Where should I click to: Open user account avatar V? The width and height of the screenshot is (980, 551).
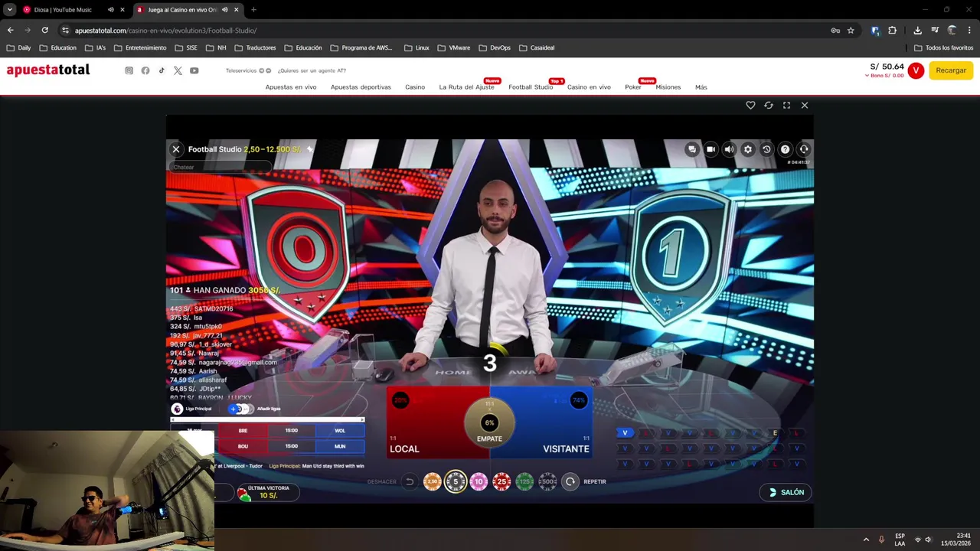pos(916,70)
